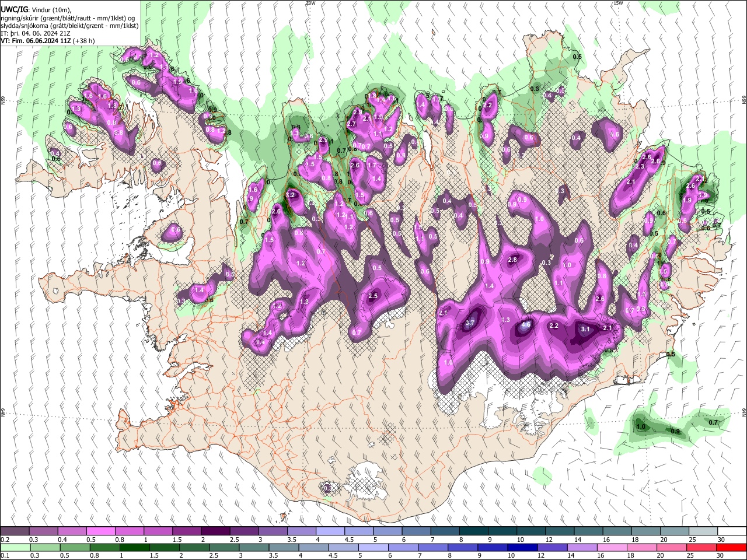The image size is (747, 560).
Task: Click the '15W' longitude label
Action: [x=618, y=3]
